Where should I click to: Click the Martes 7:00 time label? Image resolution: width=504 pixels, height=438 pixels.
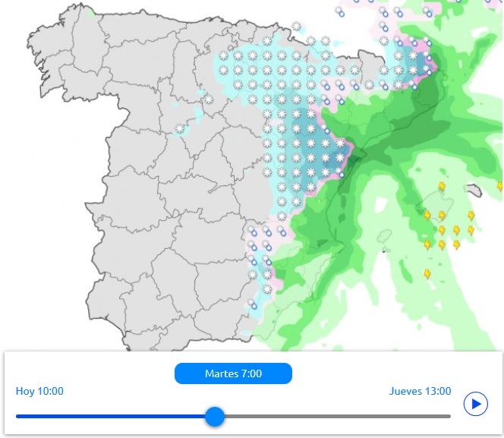233,373
